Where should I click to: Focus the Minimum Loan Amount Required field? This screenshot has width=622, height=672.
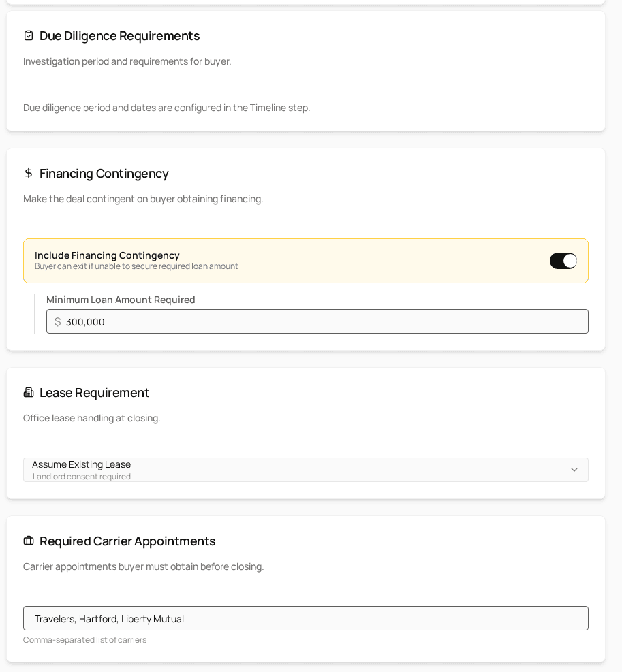coord(317,321)
